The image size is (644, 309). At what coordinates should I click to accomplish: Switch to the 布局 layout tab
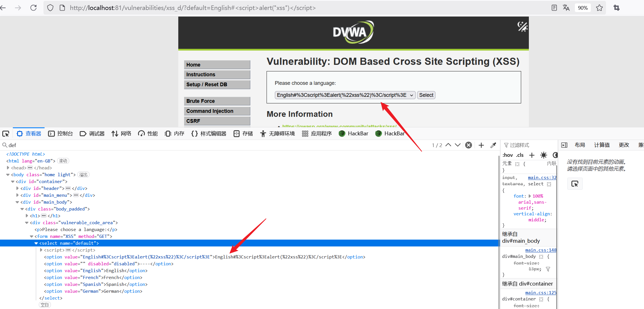(x=580, y=145)
